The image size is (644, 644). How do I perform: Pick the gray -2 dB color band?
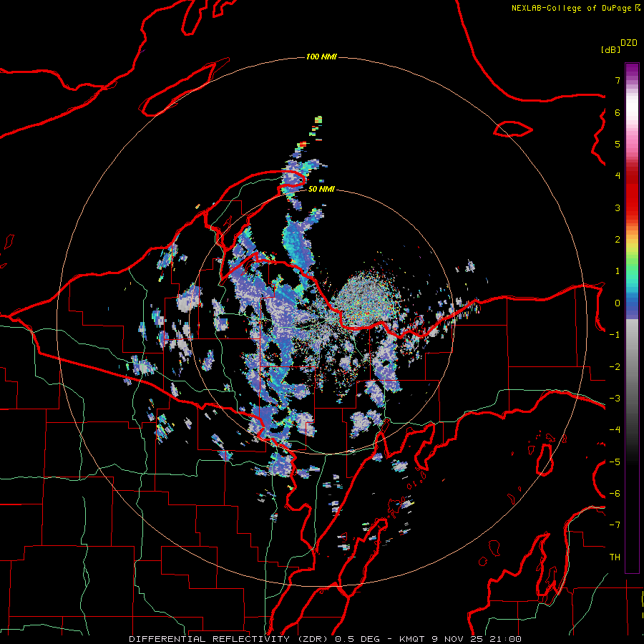[632, 367]
